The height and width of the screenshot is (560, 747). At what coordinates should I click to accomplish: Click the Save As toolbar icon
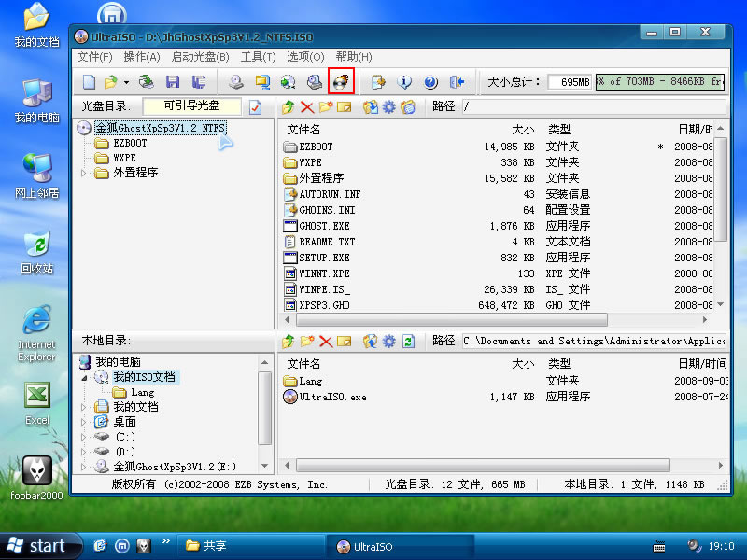(199, 82)
